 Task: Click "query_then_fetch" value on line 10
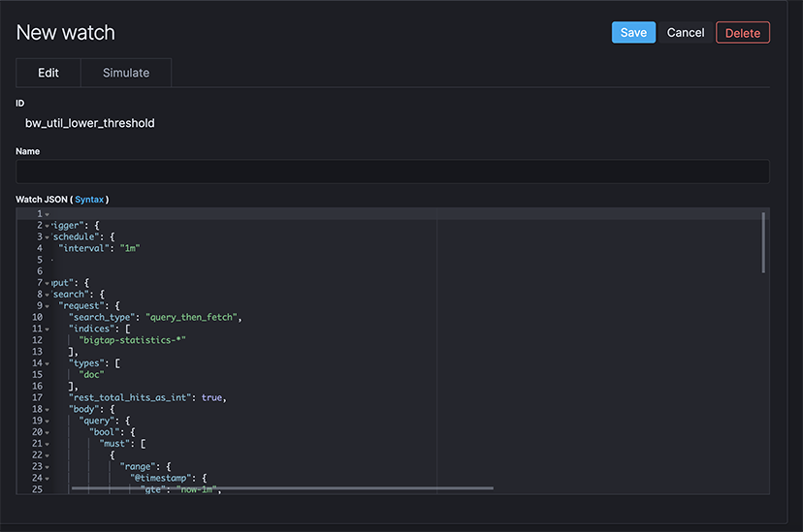click(191, 317)
